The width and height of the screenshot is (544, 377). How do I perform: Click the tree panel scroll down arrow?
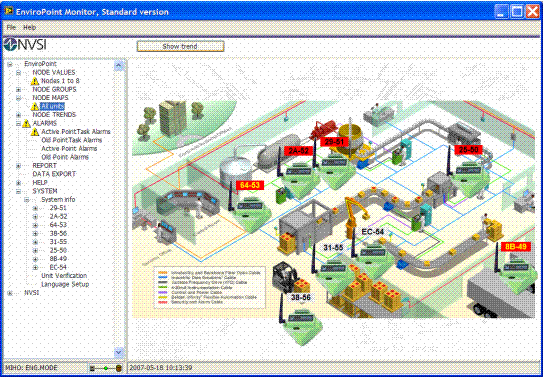pyautogui.click(x=119, y=352)
